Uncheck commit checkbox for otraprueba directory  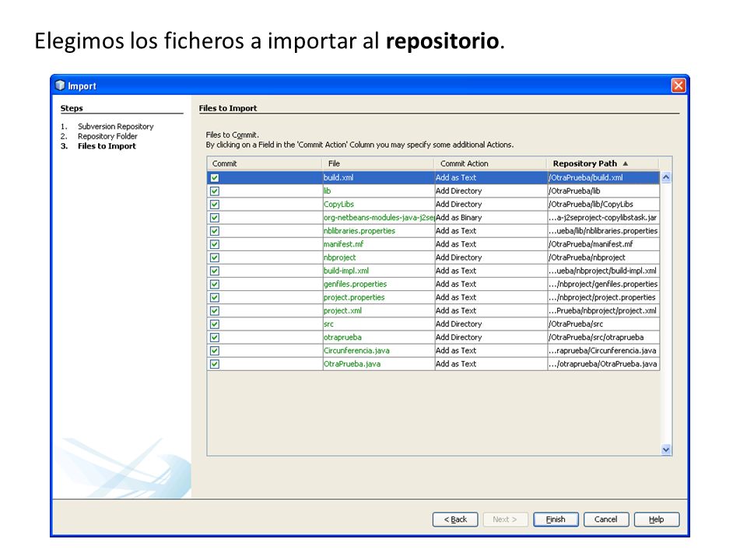pyautogui.click(x=215, y=338)
